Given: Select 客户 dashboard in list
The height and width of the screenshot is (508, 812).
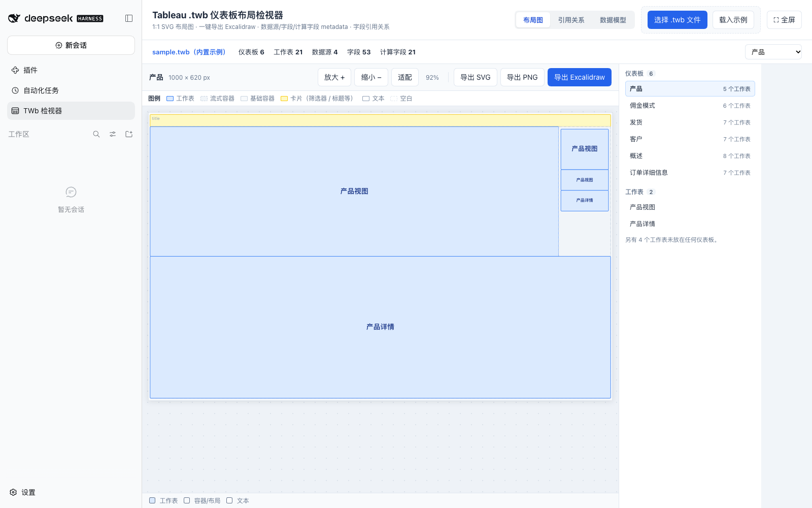Looking at the screenshot, I should pos(690,139).
